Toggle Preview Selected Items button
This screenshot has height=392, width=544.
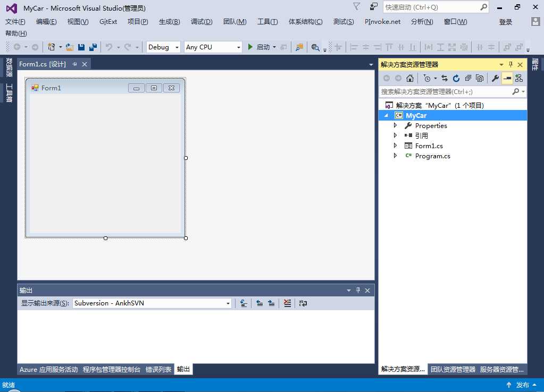pos(507,78)
